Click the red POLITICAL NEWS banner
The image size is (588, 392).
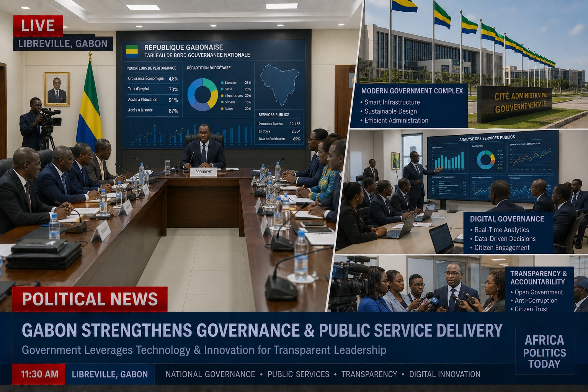(90, 299)
